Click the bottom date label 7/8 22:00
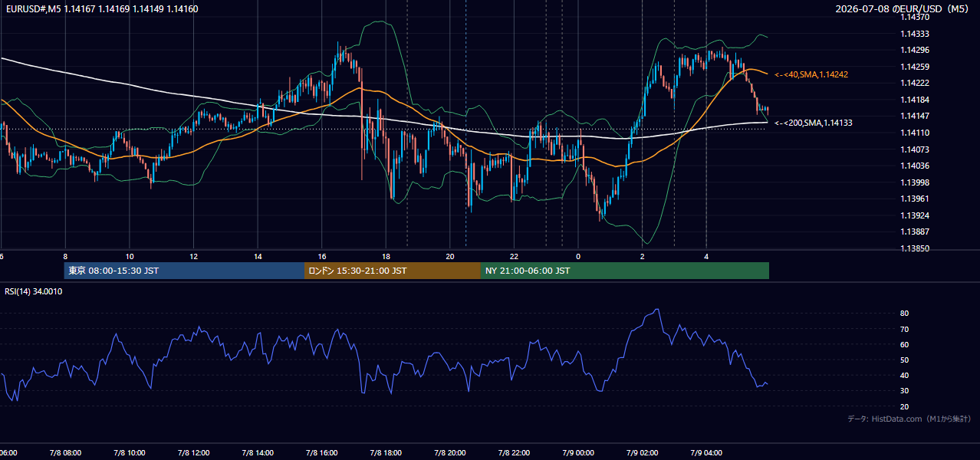The height and width of the screenshot is (460, 980). [x=514, y=453]
